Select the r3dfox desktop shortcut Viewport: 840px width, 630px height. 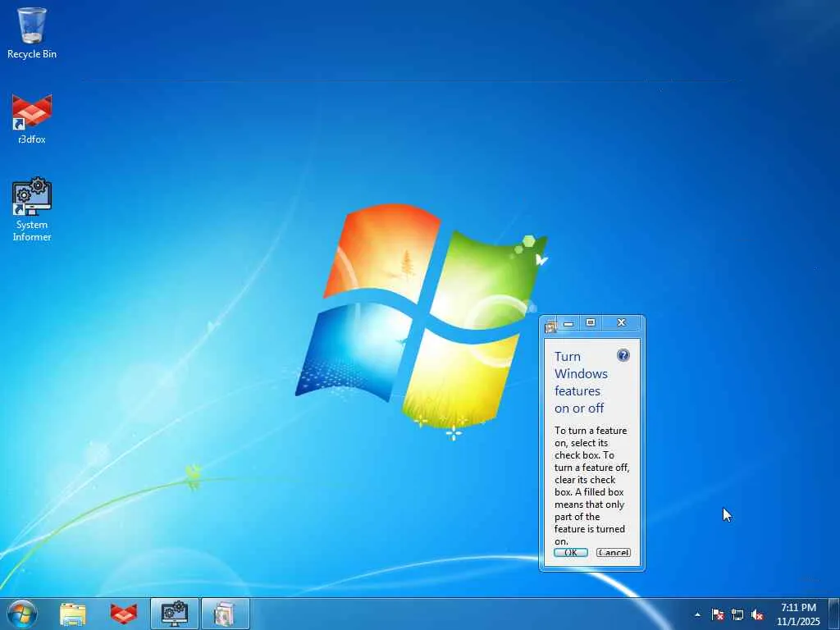pyautogui.click(x=32, y=119)
